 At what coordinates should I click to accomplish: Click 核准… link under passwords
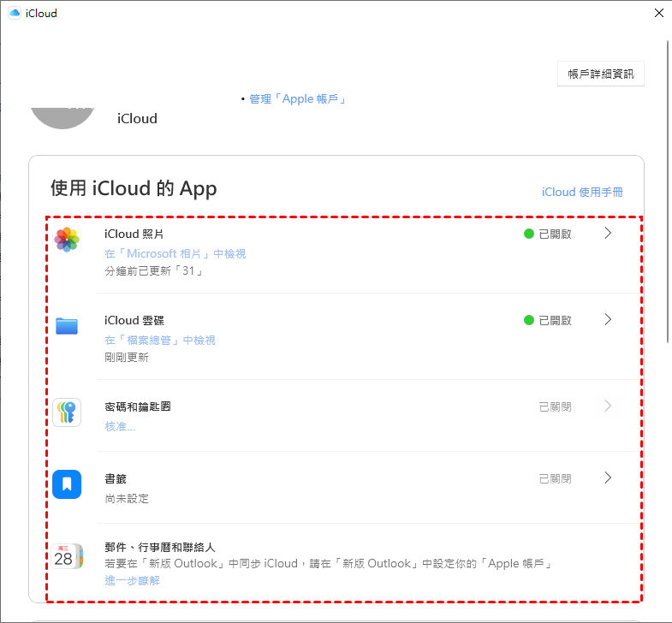pos(120,426)
